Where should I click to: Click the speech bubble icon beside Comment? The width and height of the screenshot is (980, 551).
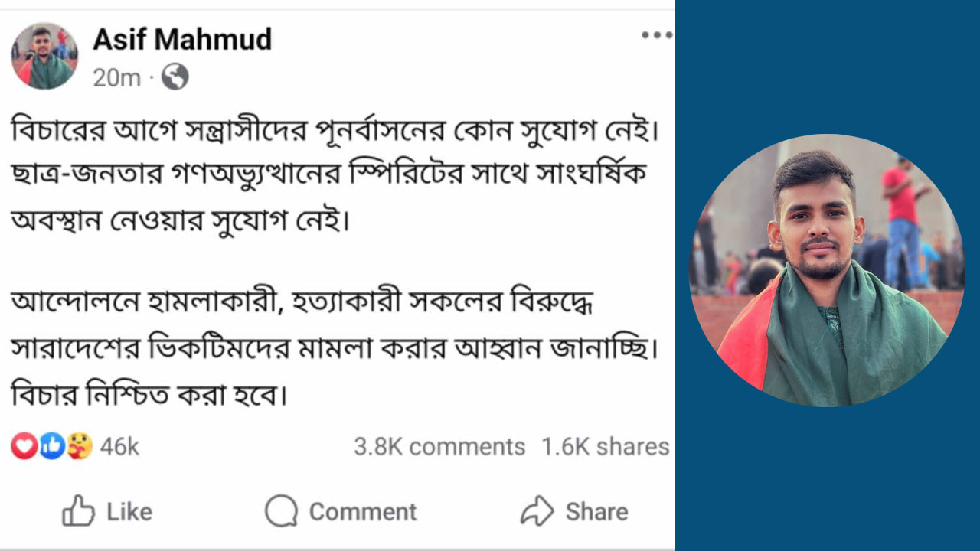[x=281, y=511]
